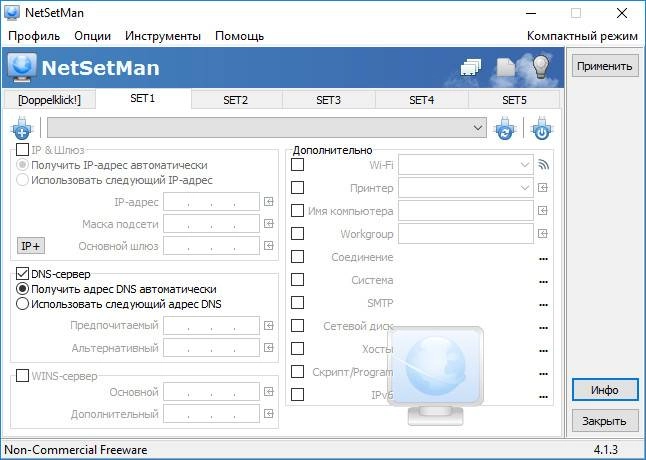
Task: Get current Workgroup using arrow icon
Action: pyautogui.click(x=543, y=234)
